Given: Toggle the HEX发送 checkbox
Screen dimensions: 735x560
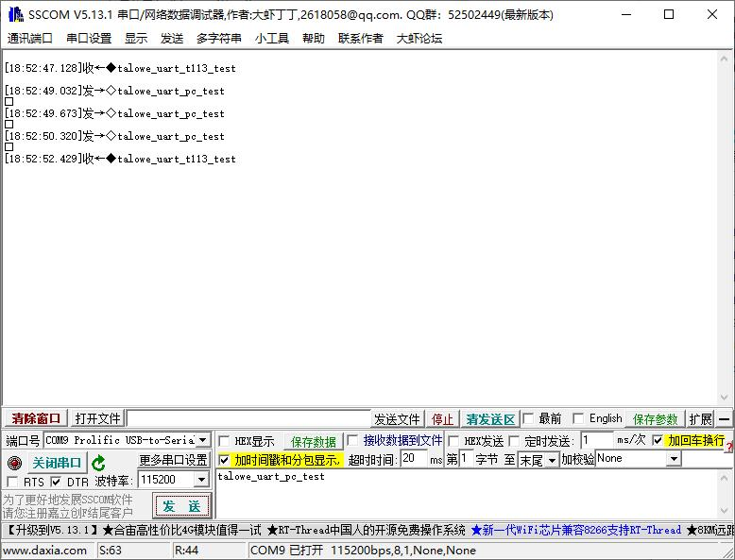Looking at the screenshot, I should point(453,441).
